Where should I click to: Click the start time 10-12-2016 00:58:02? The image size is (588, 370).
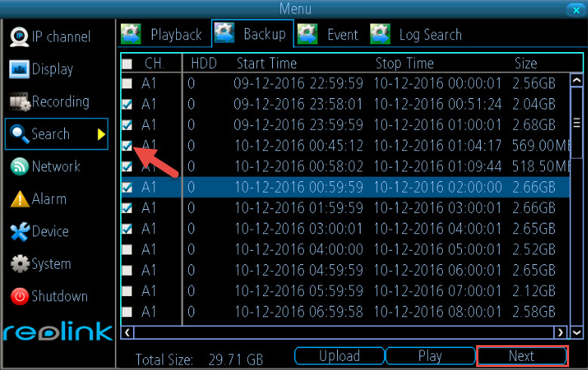tap(299, 166)
